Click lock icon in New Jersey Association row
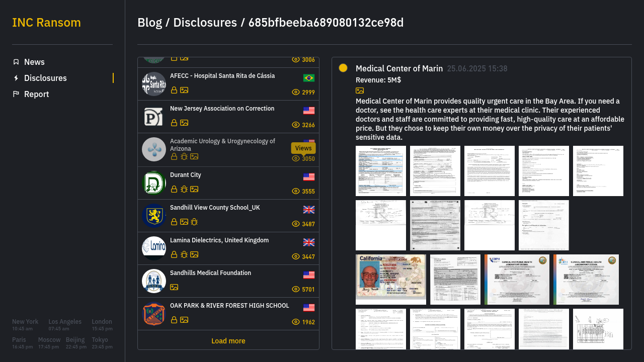Viewport: 644px width, 362px height. tap(174, 123)
